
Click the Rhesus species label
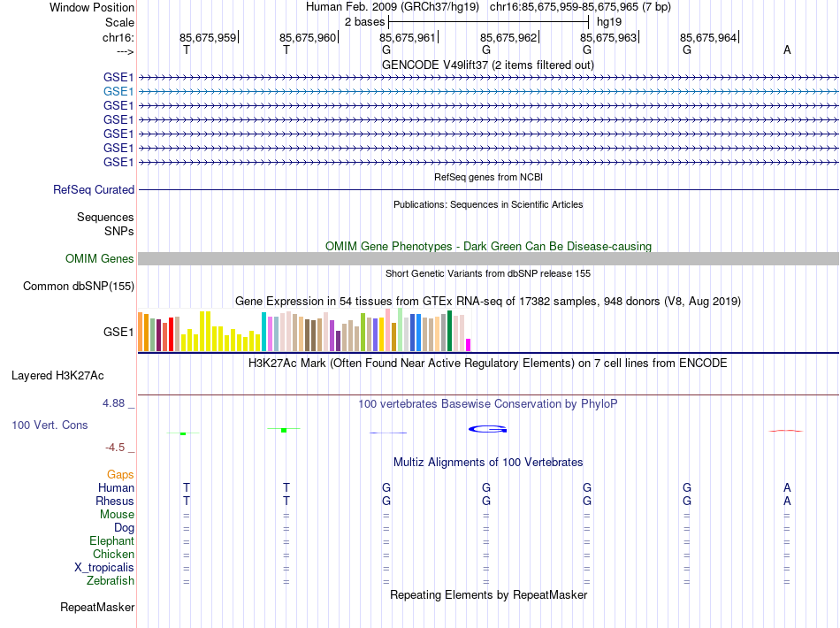coord(115,501)
